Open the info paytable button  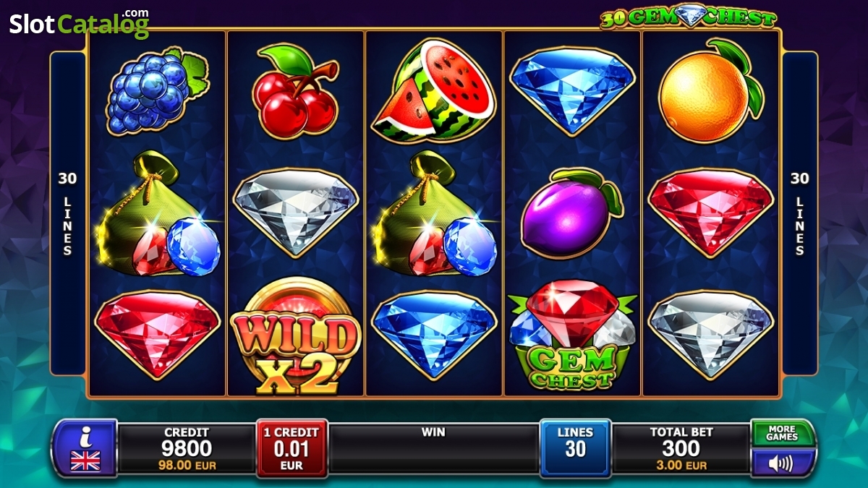(x=85, y=448)
